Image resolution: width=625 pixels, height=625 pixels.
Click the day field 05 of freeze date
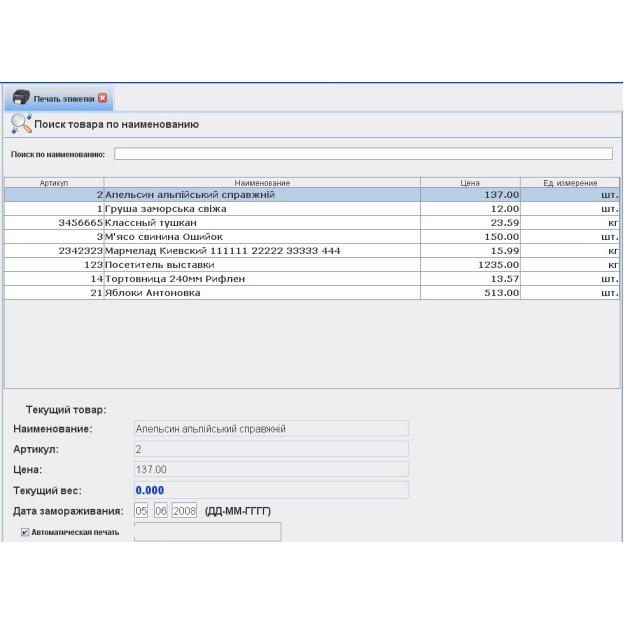click(141, 511)
